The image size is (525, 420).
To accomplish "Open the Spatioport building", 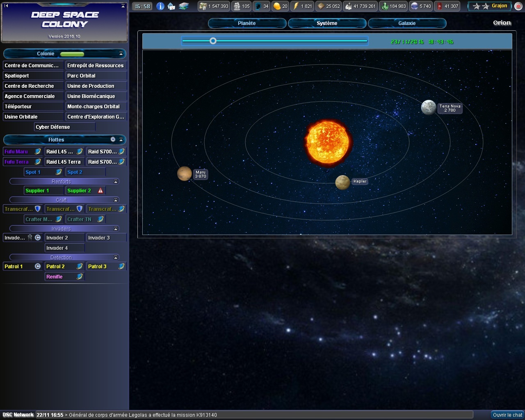I will point(33,76).
